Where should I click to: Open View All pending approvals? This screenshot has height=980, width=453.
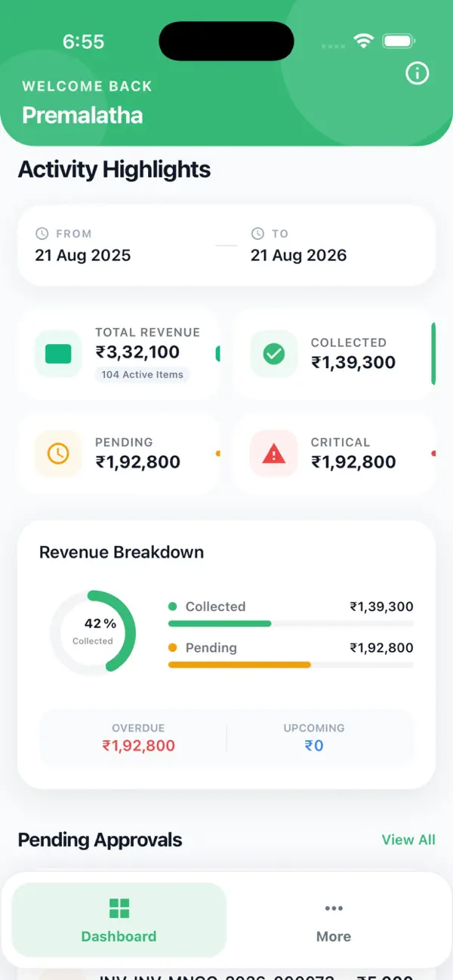point(408,840)
